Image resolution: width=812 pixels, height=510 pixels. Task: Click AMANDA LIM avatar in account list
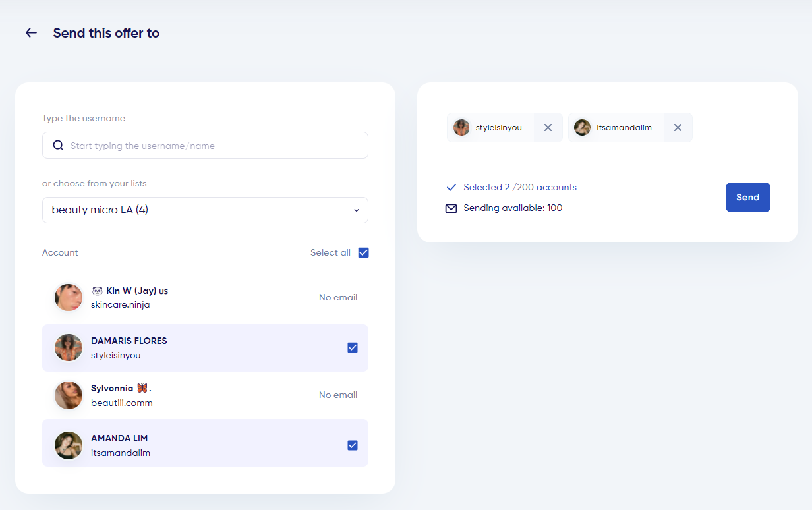[69, 445]
